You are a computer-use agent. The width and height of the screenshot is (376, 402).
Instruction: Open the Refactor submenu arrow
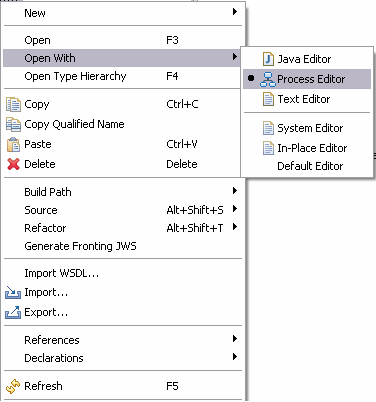(x=235, y=227)
